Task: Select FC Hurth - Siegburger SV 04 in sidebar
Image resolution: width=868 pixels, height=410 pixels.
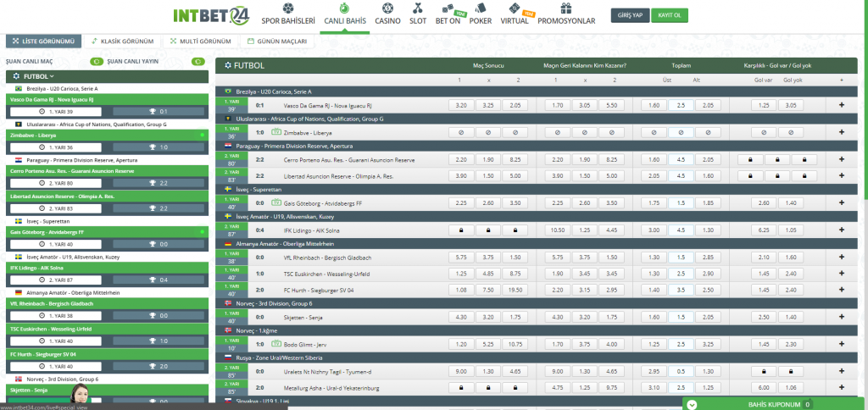Action: [107, 353]
